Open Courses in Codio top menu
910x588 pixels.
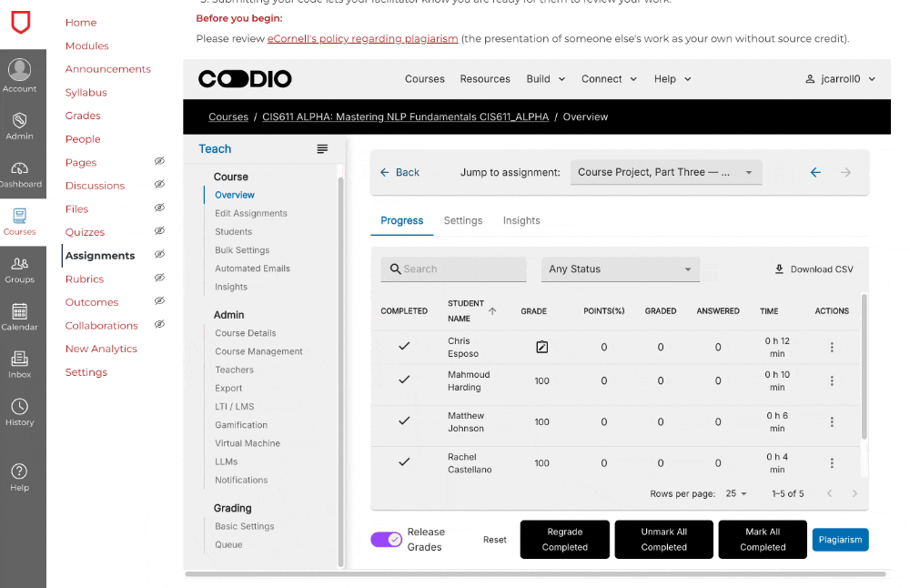pyautogui.click(x=425, y=79)
